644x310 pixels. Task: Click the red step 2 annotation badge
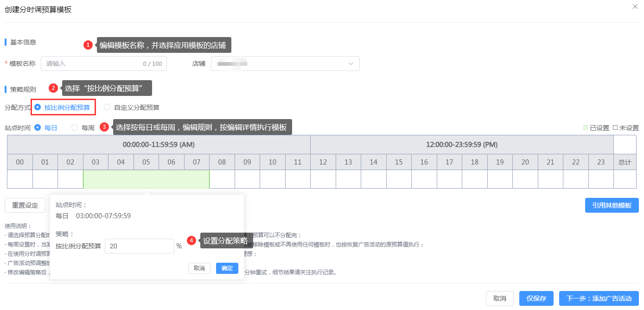(x=53, y=88)
